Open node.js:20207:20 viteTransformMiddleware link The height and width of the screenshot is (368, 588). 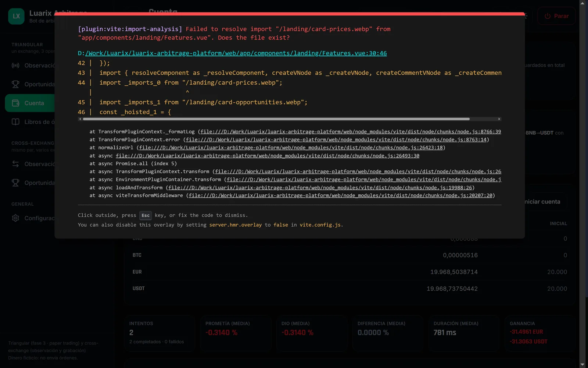click(x=341, y=195)
